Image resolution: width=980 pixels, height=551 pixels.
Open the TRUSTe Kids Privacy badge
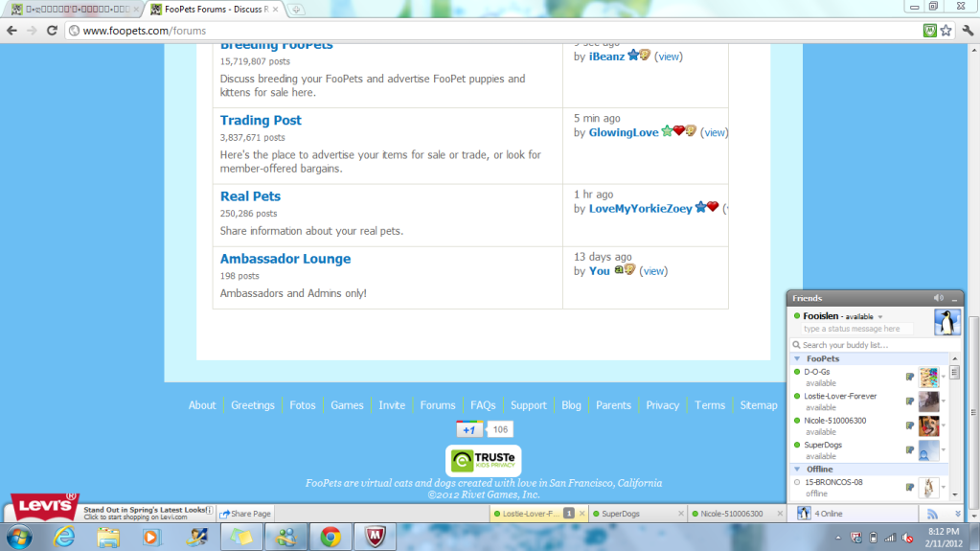coord(483,461)
